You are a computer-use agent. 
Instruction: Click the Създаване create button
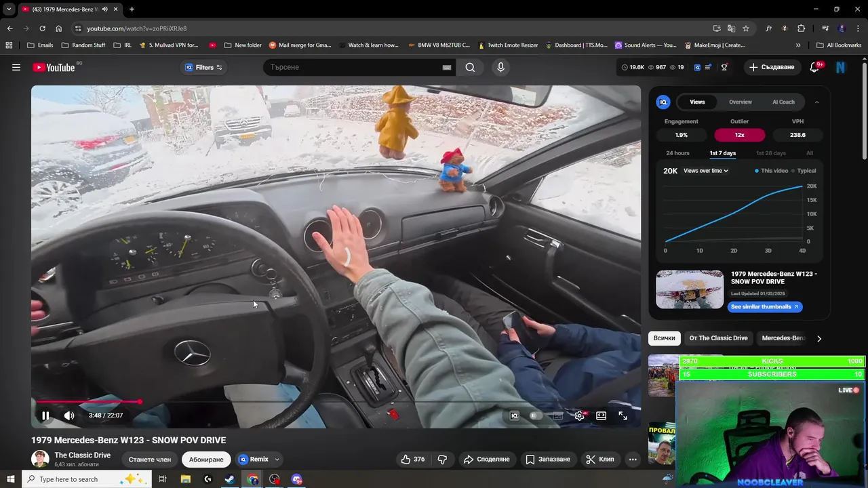click(x=772, y=67)
